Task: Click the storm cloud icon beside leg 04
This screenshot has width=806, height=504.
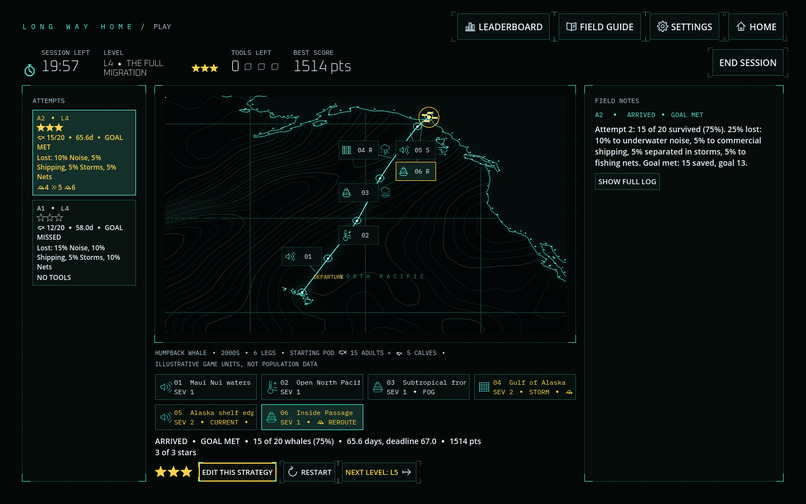Action: [x=385, y=150]
